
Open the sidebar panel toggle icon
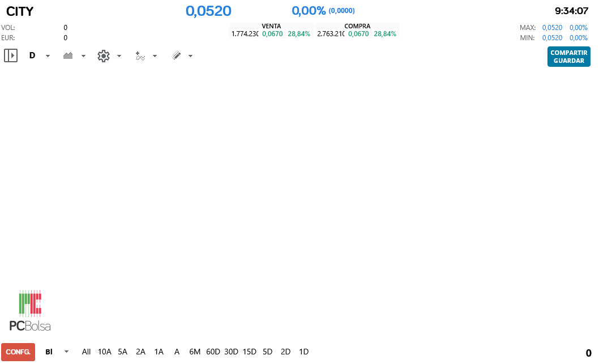click(x=11, y=55)
